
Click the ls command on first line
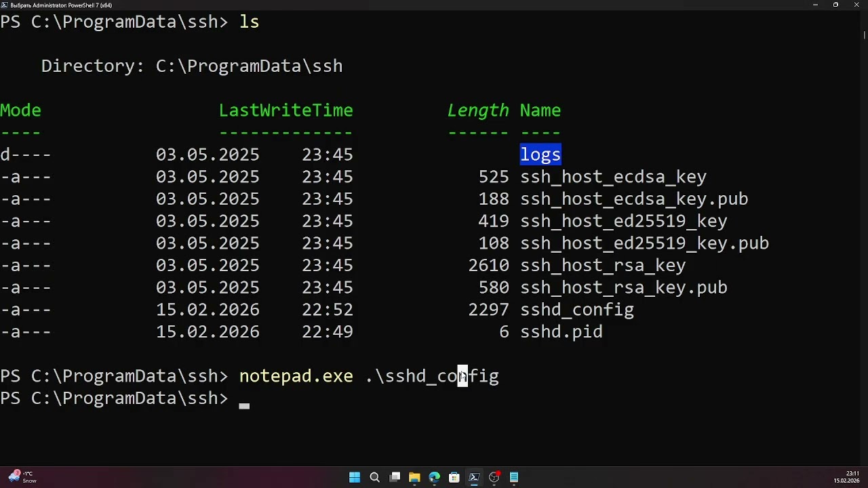(249, 22)
